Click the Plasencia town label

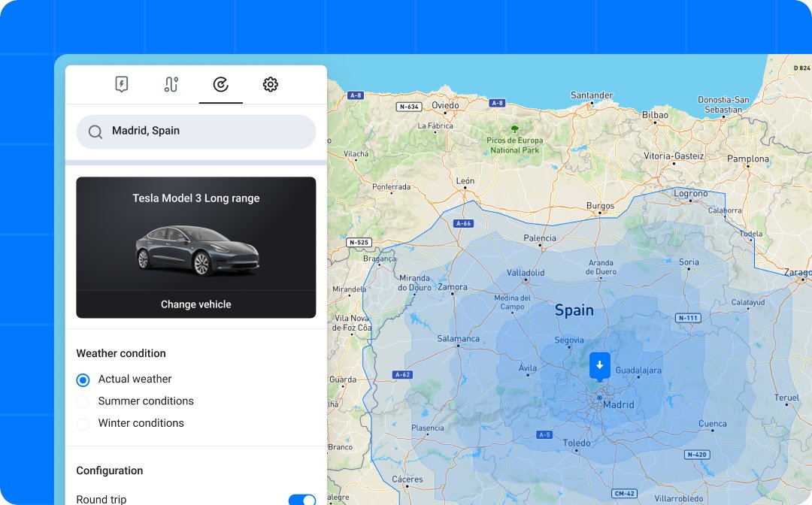pyautogui.click(x=427, y=428)
